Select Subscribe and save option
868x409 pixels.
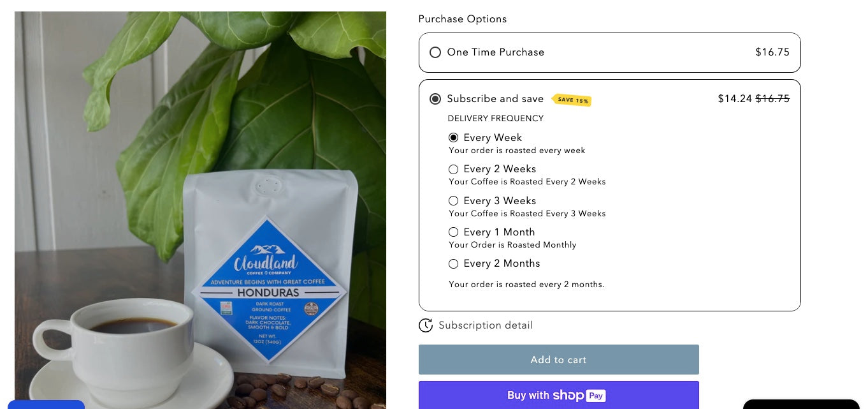[435, 99]
